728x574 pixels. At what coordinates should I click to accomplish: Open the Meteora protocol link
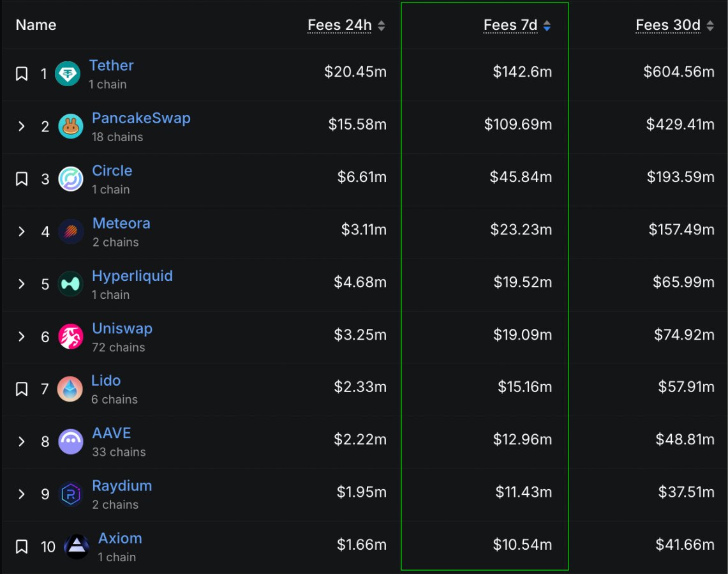coord(121,223)
